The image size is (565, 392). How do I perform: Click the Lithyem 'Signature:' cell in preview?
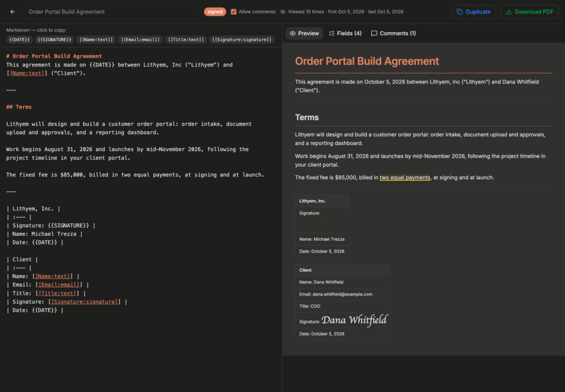[322, 221]
